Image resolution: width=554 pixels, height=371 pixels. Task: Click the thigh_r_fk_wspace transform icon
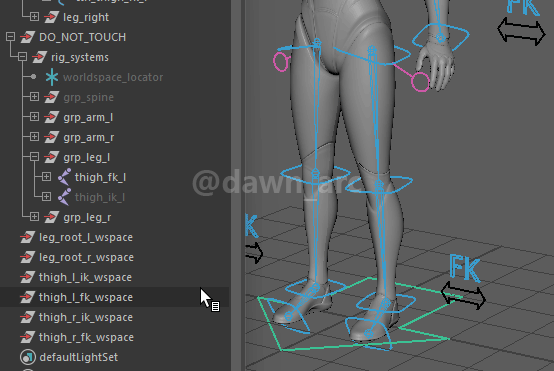pyautogui.click(x=28, y=337)
